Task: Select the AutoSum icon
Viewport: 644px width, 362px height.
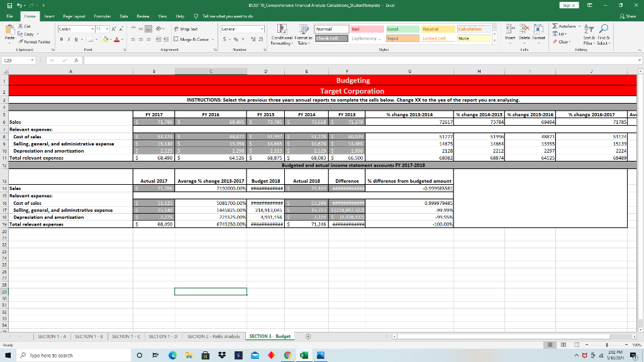Action: point(555,26)
